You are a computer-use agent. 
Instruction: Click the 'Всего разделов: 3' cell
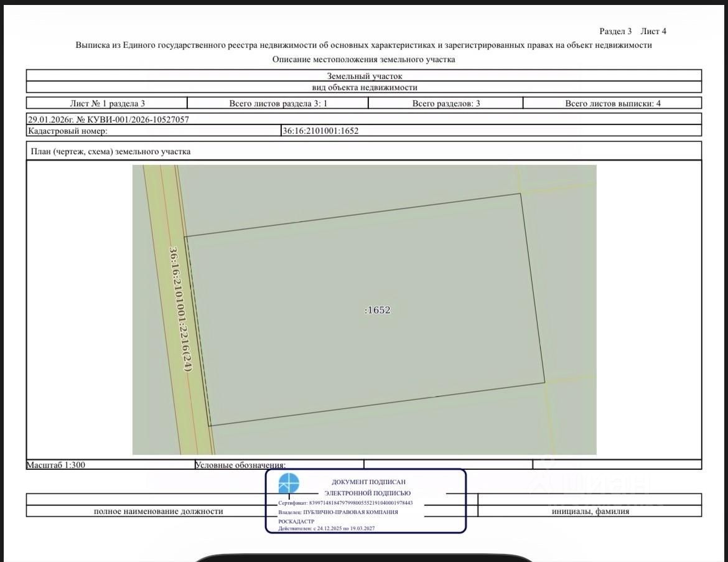[x=446, y=103]
